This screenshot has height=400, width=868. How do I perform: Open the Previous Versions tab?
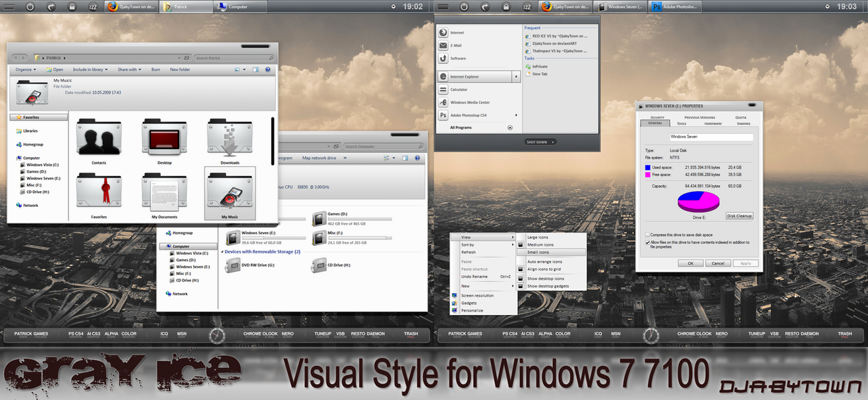[x=699, y=117]
